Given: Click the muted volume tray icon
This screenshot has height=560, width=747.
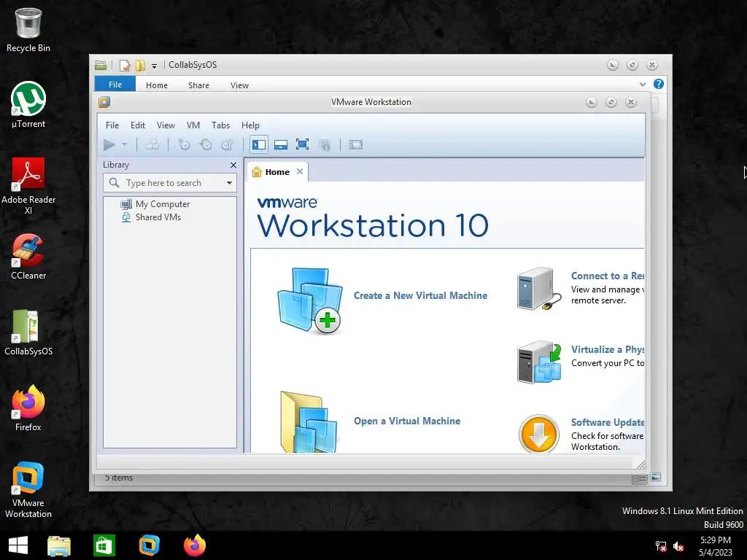Looking at the screenshot, I should tap(678, 546).
